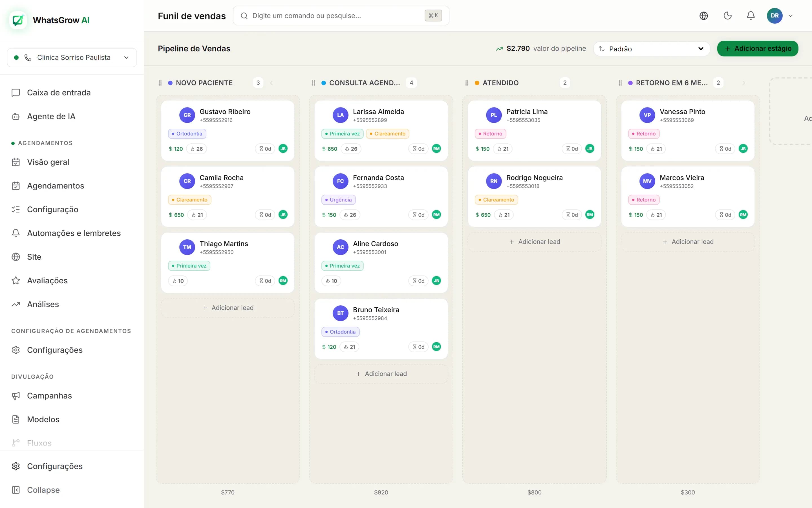Click the ATENDIDO column drag handle
The height and width of the screenshot is (508, 812).
[x=467, y=83]
